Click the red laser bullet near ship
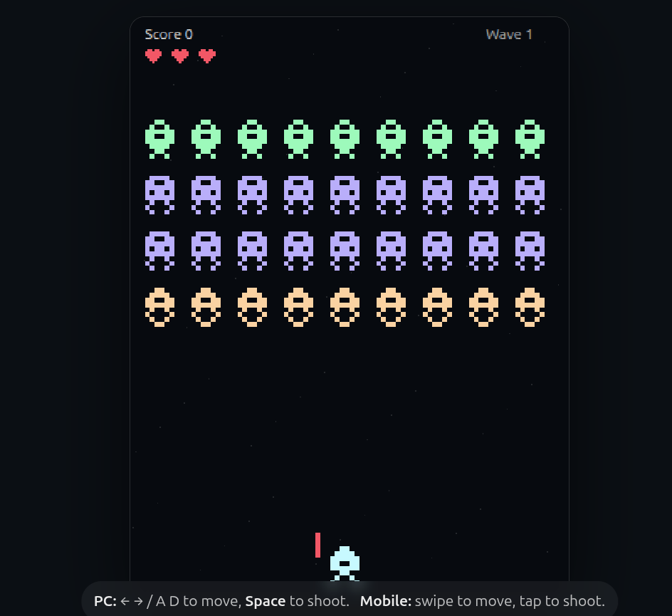The image size is (672, 616). point(317,545)
